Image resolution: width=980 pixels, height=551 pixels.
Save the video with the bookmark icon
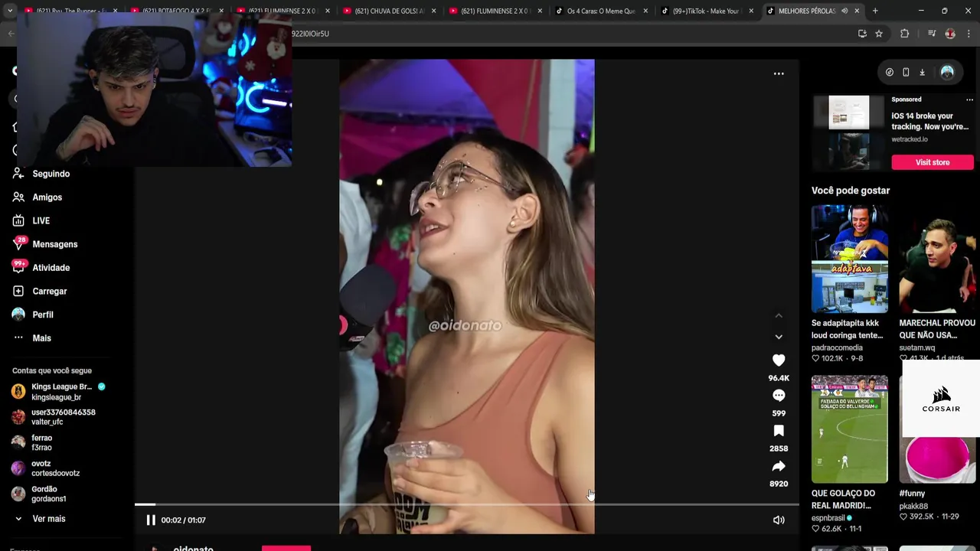click(779, 431)
